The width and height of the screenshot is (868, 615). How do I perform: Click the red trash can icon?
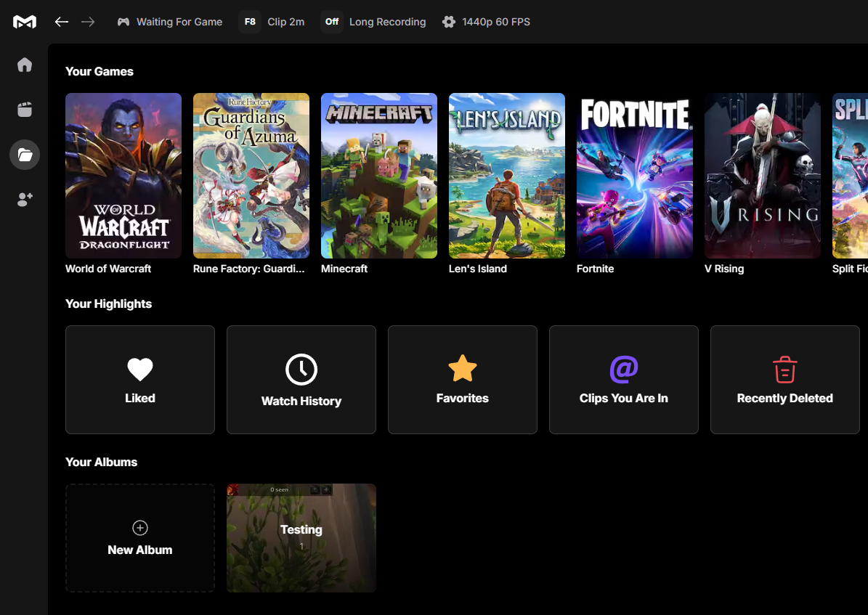click(785, 370)
